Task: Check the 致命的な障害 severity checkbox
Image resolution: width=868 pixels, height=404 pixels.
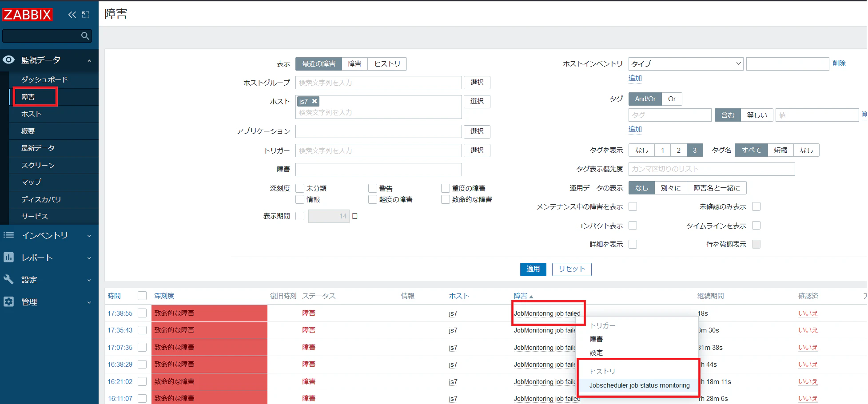Action: coord(446,199)
